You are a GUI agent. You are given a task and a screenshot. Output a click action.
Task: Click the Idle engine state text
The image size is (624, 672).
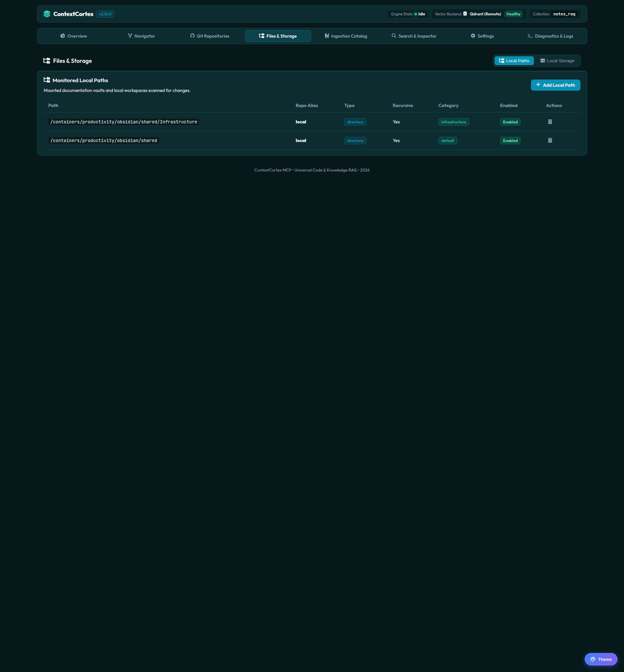421,14
